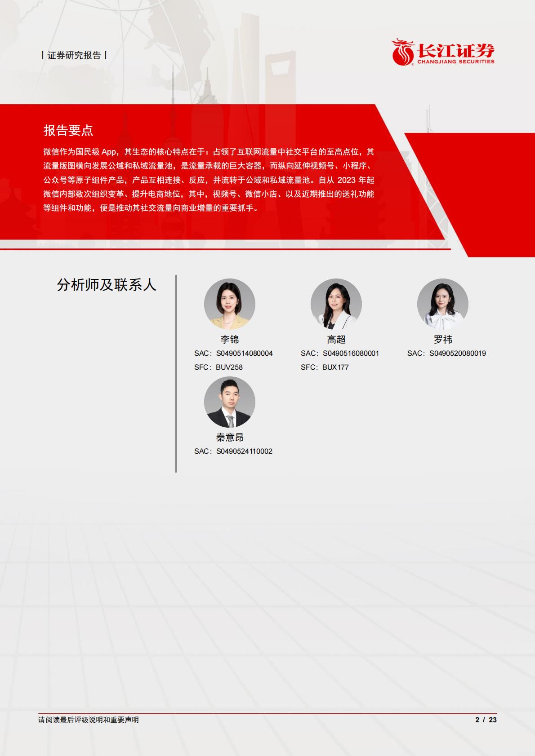Viewport: 535px width, 756px height.
Task: Click the name 高超
Action: pos(336,340)
